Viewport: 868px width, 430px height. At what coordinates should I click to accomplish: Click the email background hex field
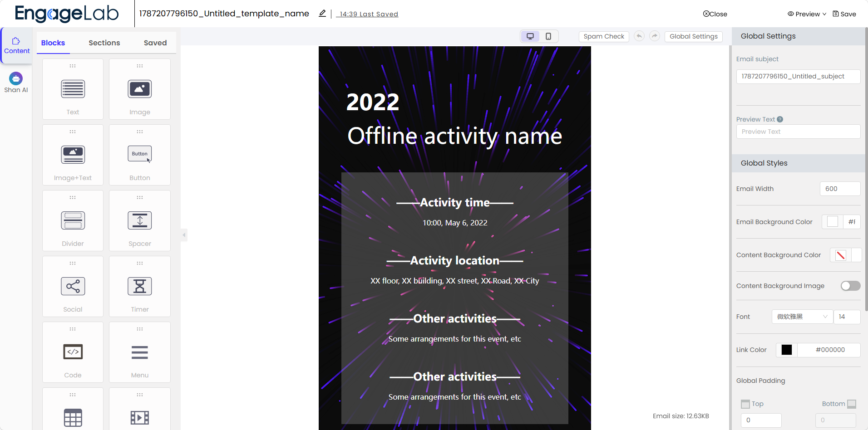852,222
